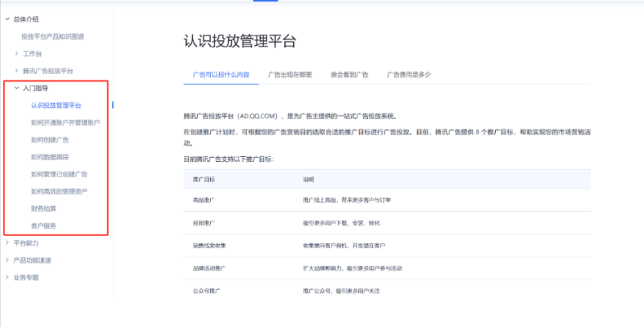Switch to the 谁会看到广告 tab

click(x=349, y=75)
